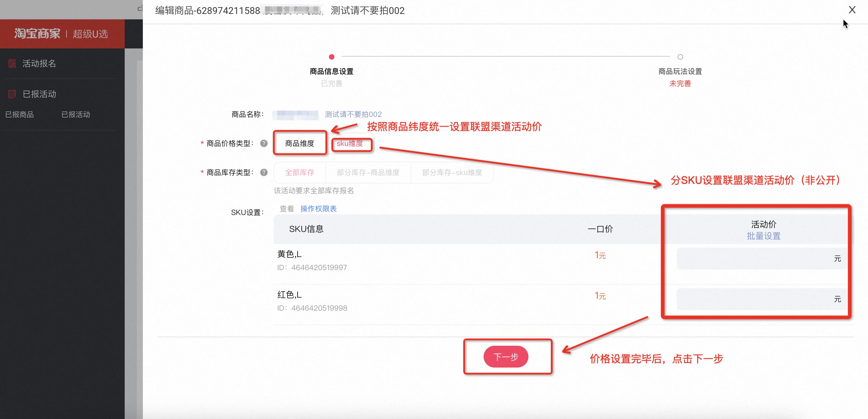Click the 活动报名 sidebar icon

tap(12, 63)
